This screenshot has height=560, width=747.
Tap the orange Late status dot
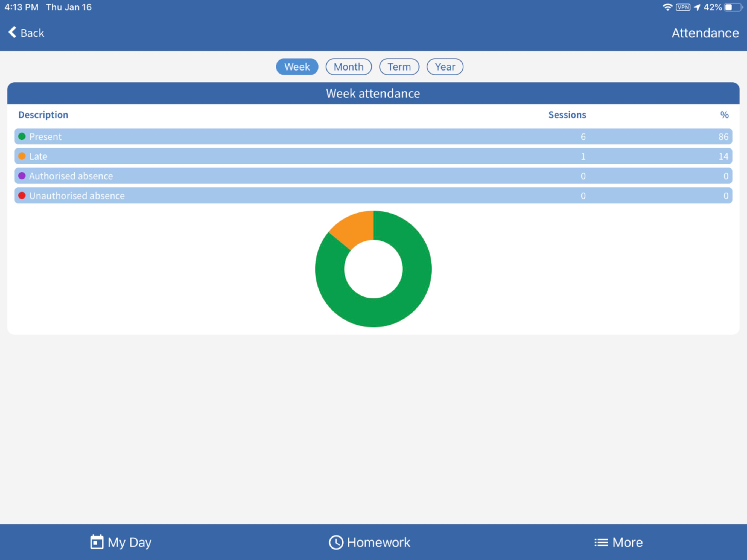point(22,156)
